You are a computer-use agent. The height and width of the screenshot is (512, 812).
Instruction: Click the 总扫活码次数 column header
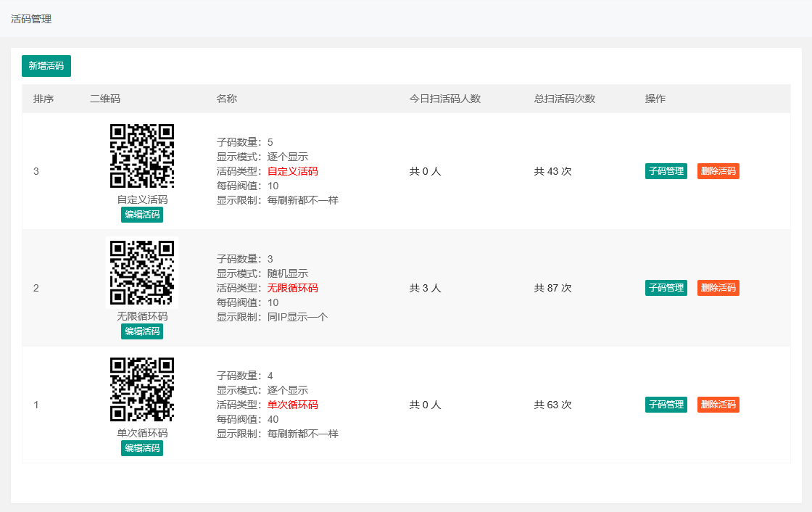(x=565, y=99)
